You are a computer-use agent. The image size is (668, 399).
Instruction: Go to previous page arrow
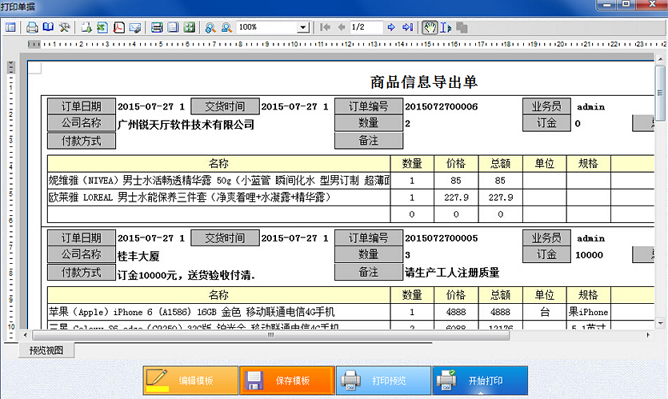pos(341,28)
